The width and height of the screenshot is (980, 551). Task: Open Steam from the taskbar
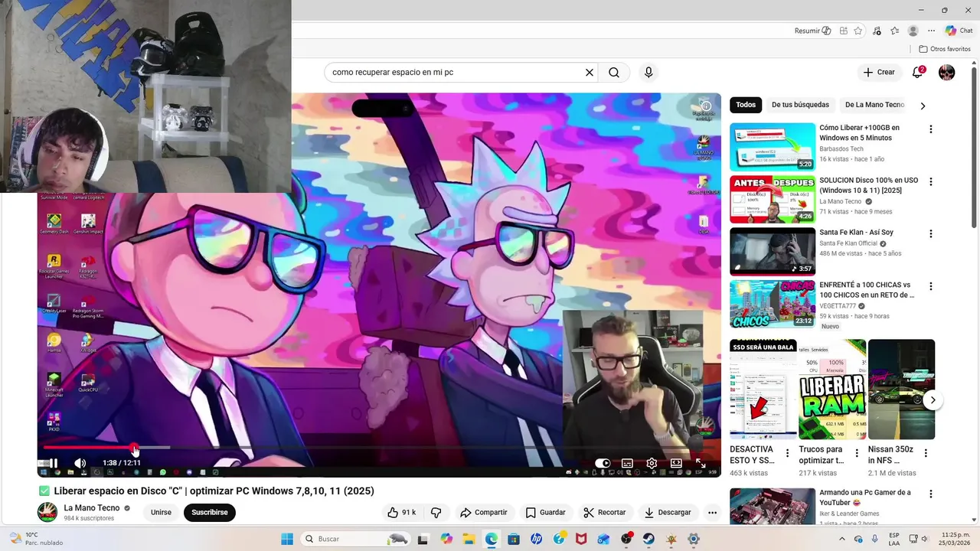[x=649, y=539]
